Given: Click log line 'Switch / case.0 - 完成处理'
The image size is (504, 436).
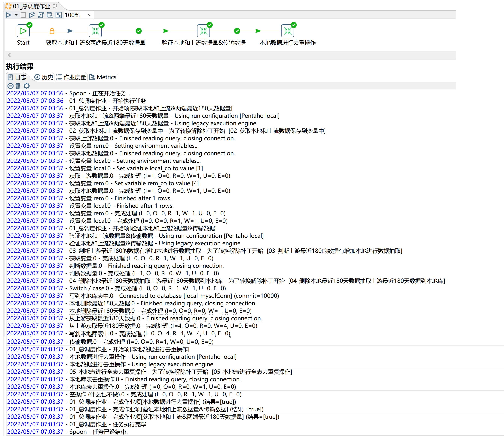Looking at the screenshot, I should tap(116, 288).
